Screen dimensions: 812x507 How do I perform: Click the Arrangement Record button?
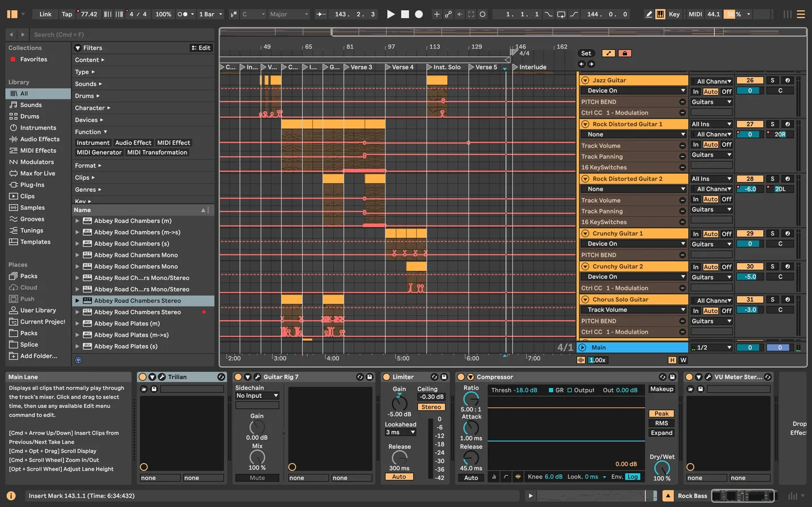pos(419,14)
